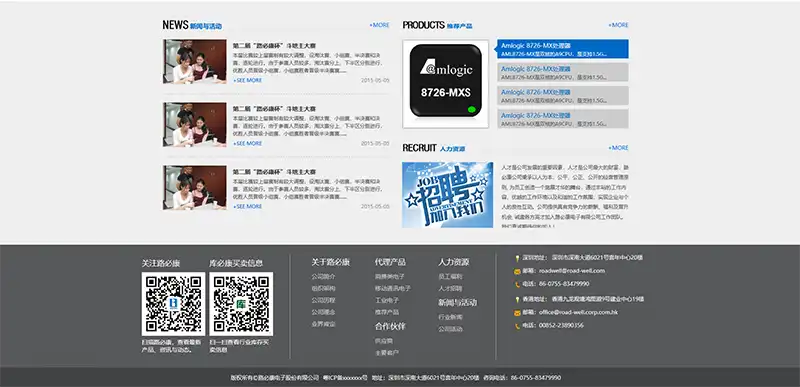The height and width of the screenshot is (387, 800).
Task: Click the third news item's photo thumbnail
Action: (x=195, y=187)
